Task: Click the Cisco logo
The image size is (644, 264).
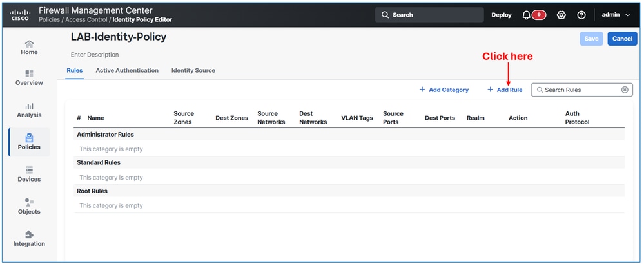Action: 19,14
